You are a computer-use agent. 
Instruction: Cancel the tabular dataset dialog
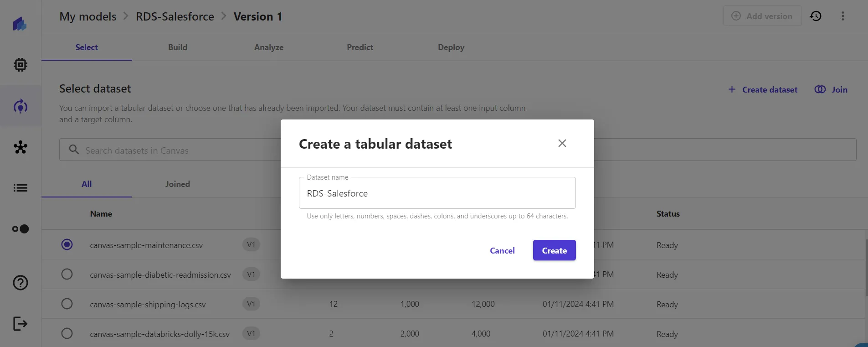pos(502,250)
